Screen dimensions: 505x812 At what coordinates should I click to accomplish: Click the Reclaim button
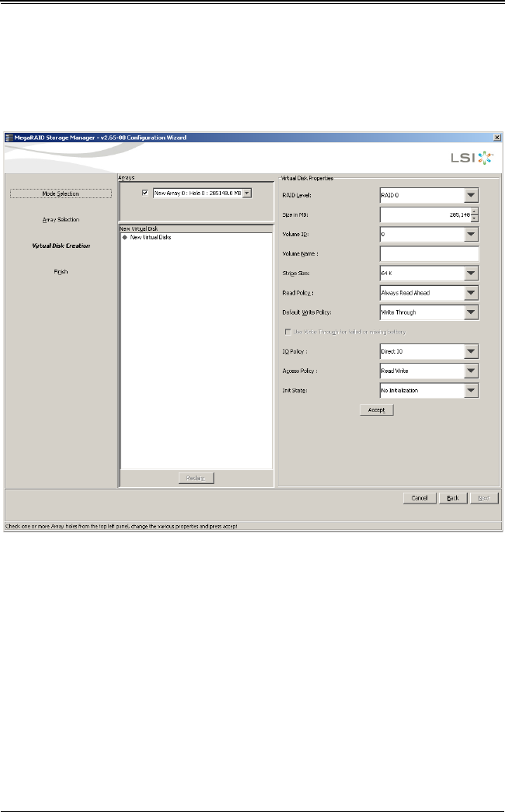click(196, 478)
